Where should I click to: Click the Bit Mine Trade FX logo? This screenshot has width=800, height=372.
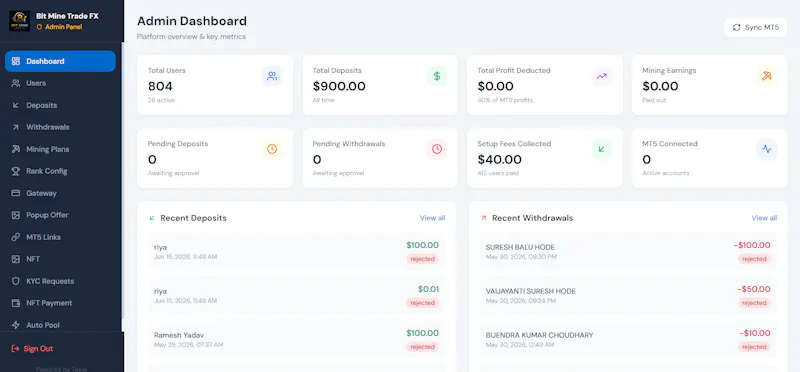19,21
